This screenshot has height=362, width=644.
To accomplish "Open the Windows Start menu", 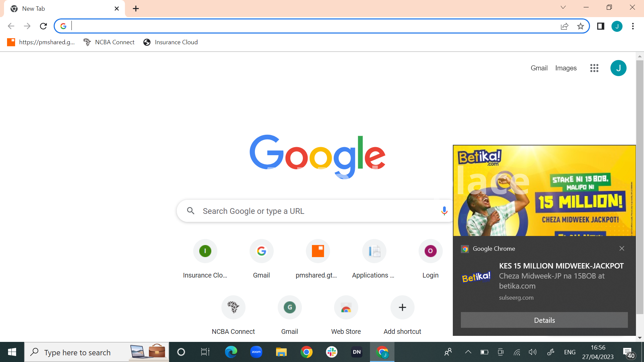I will tap(12, 352).
